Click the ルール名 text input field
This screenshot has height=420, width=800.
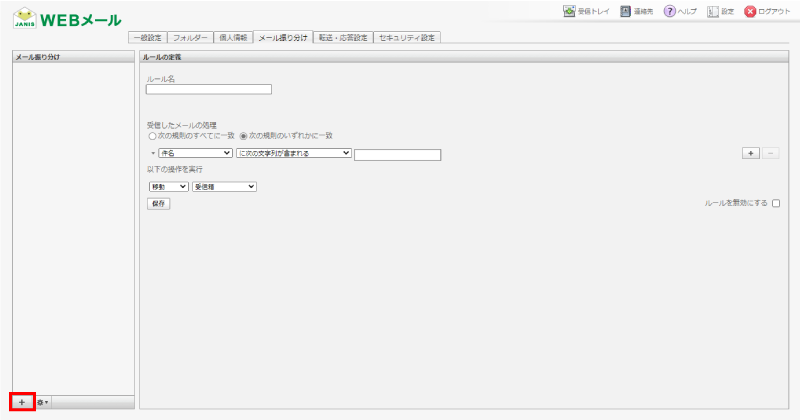pos(208,89)
